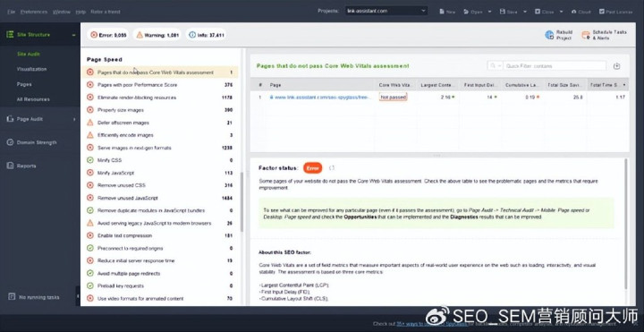Select Site Audit in sidebar
This screenshot has height=332, width=644.
click(x=29, y=54)
